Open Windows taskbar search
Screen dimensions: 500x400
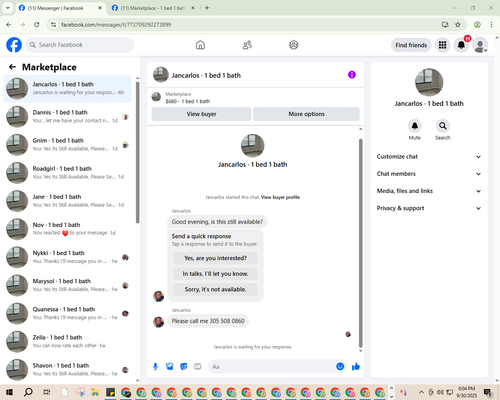pos(28,392)
